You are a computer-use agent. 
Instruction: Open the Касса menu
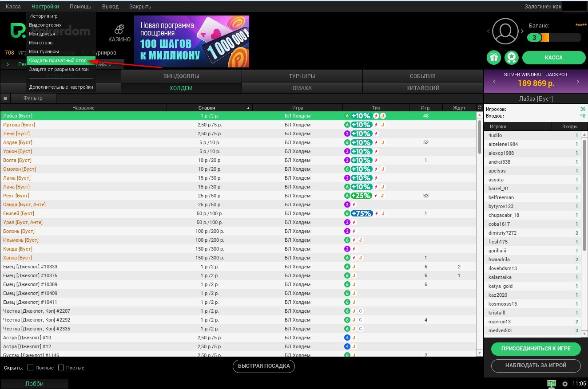[x=13, y=7]
